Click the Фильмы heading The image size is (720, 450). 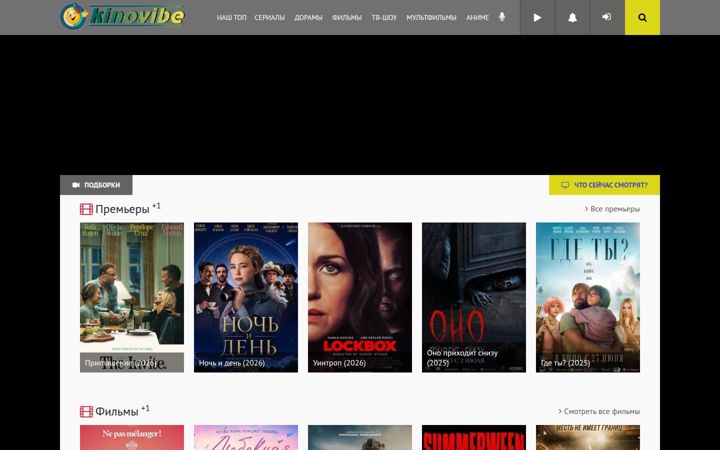(117, 411)
